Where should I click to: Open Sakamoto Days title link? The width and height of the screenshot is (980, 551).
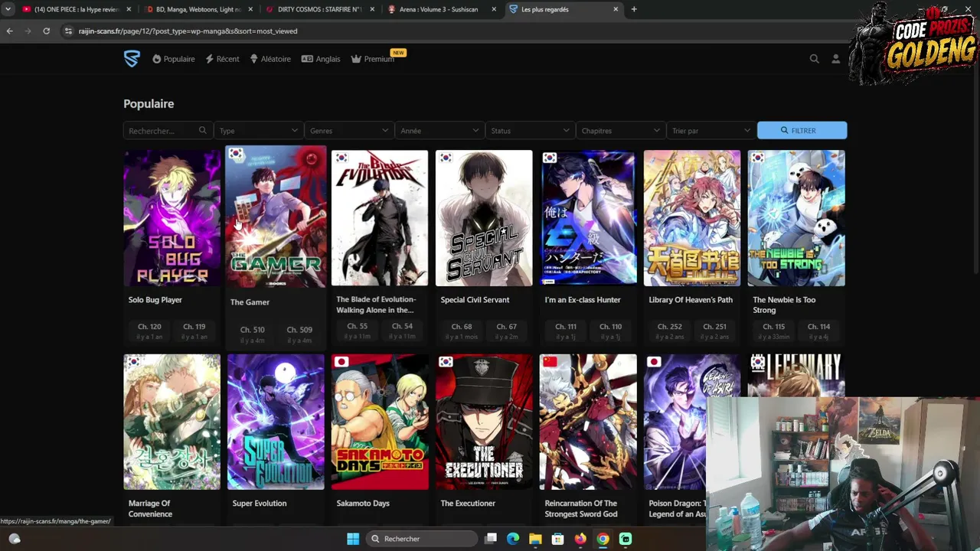pos(363,504)
